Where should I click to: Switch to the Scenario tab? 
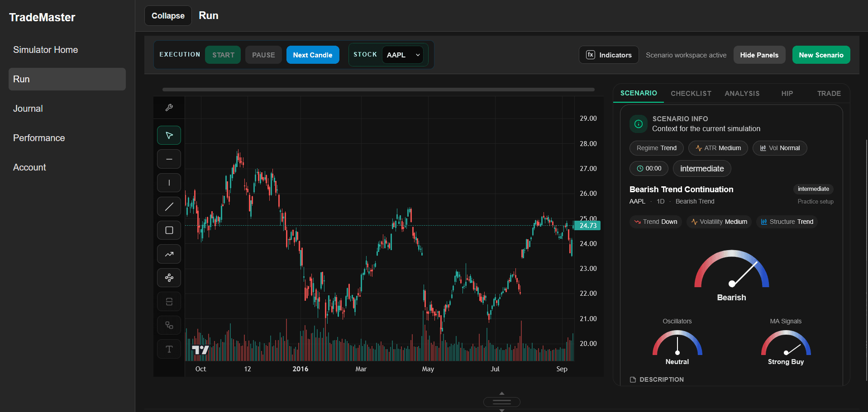[x=639, y=93]
